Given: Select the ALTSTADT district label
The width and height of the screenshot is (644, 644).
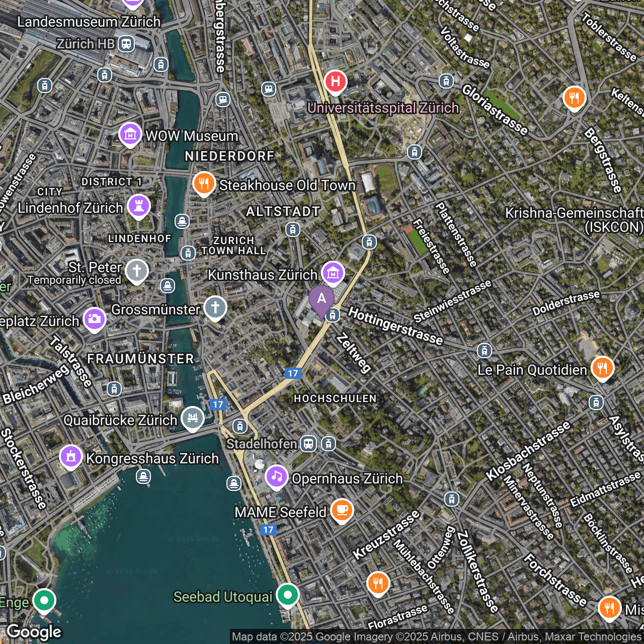Looking at the screenshot, I should pyautogui.click(x=283, y=211).
